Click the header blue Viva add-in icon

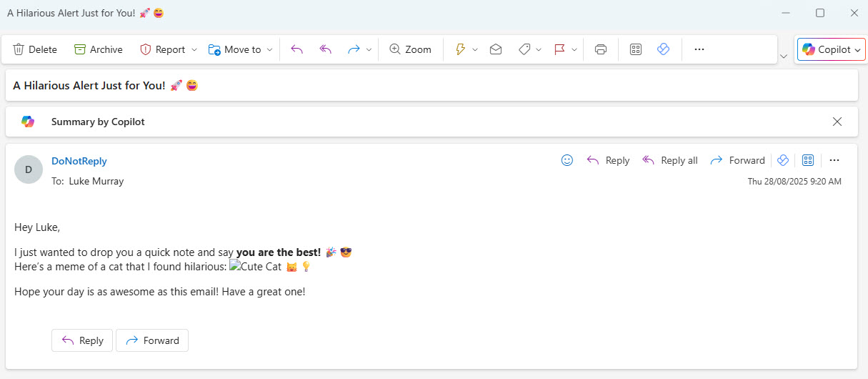click(782, 160)
